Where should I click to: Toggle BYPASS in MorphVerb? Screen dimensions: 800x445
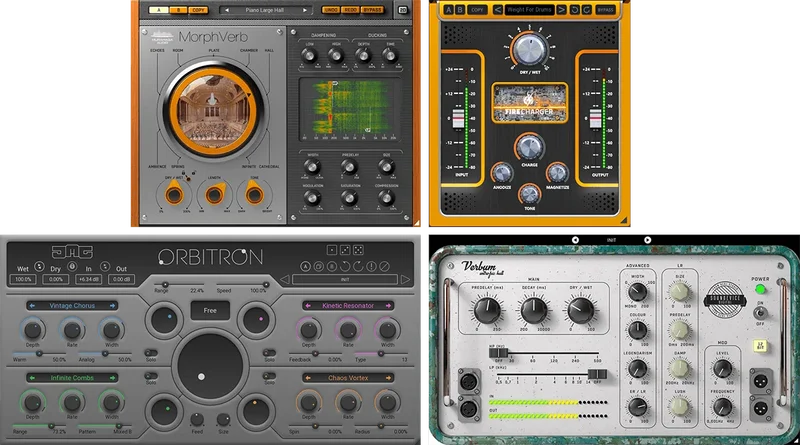372,10
